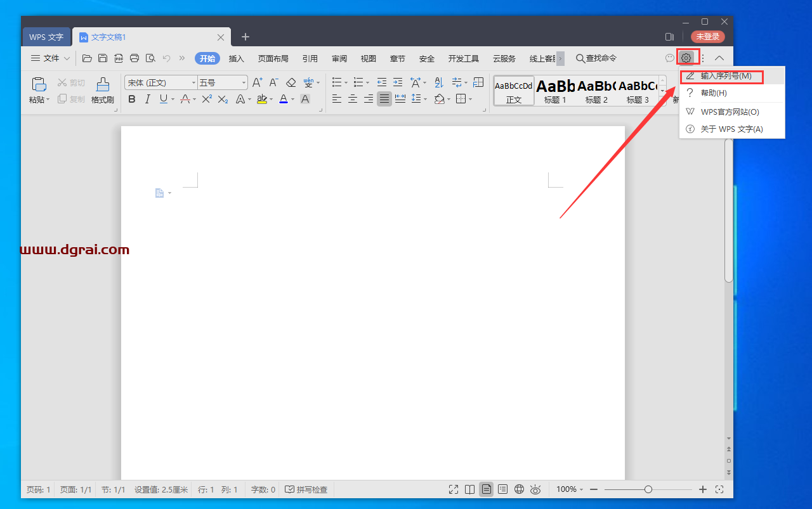Increase the paragraph indent
812x509 pixels.
(398, 82)
